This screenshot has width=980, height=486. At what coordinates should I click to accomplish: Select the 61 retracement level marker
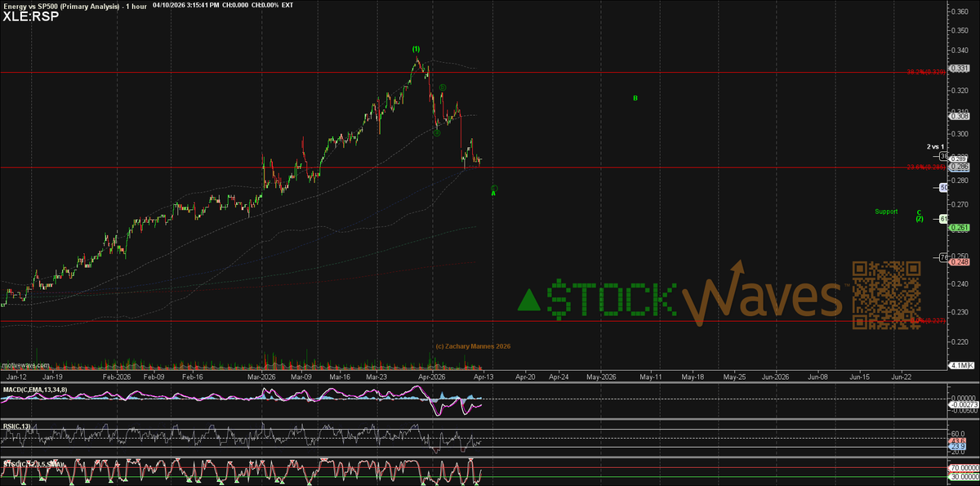(x=943, y=219)
